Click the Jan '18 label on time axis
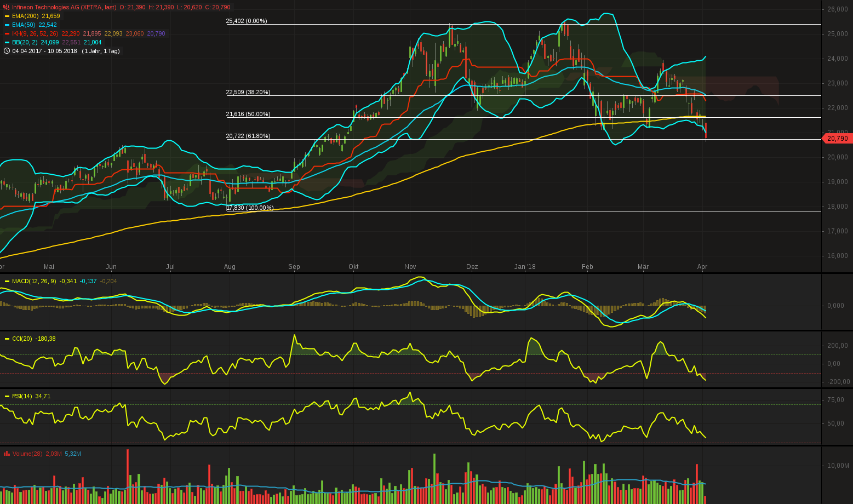The width and height of the screenshot is (853, 504). [x=525, y=267]
